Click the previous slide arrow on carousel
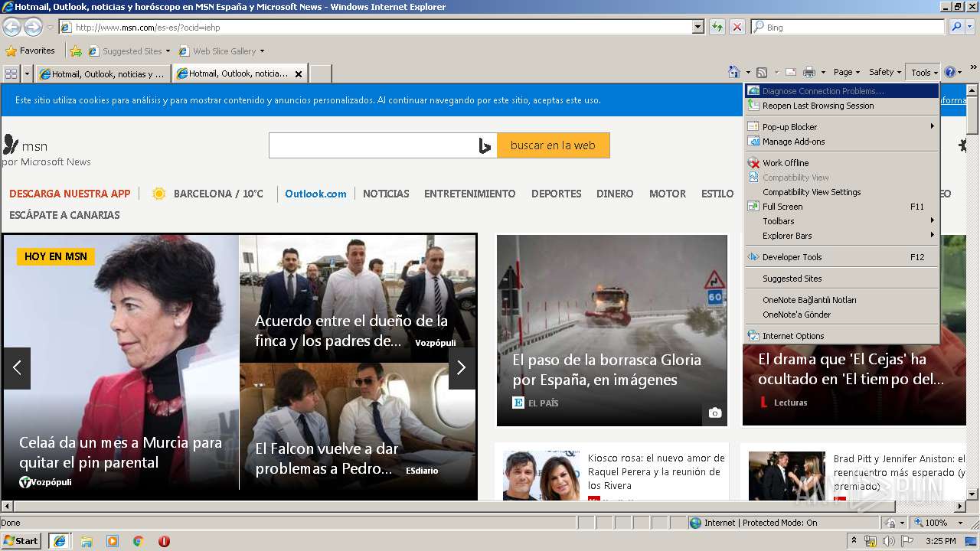Viewport: 980px width, 551px height. pos(17,368)
